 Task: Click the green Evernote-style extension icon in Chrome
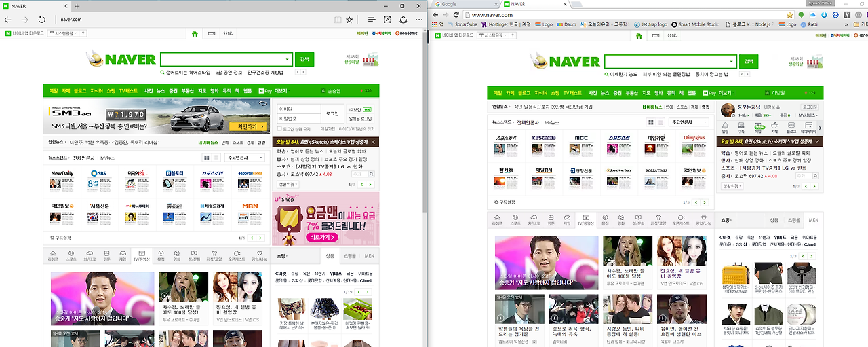click(x=802, y=14)
